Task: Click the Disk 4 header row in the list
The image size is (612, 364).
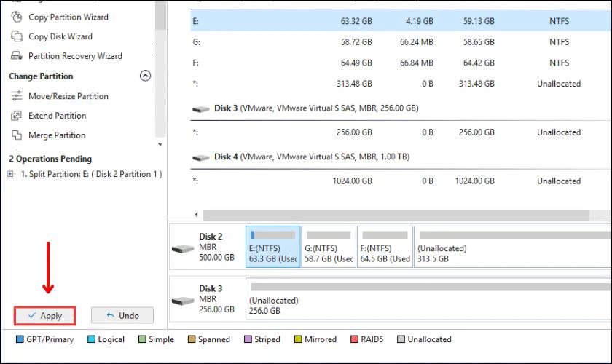Action: tap(401, 157)
